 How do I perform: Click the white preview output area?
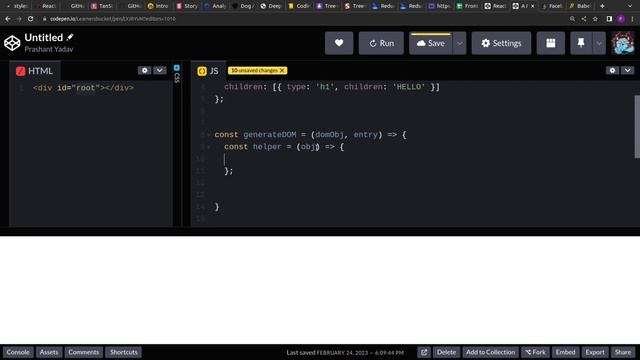pyautogui.click(x=320, y=290)
